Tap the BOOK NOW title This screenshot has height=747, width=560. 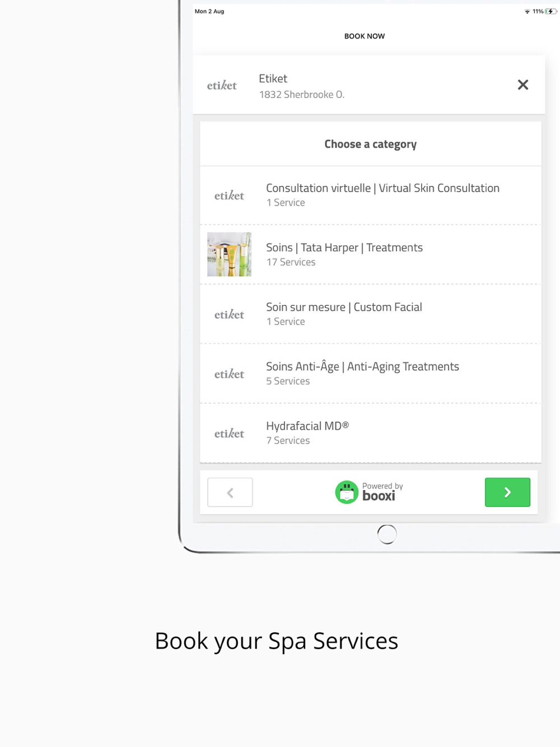(365, 36)
